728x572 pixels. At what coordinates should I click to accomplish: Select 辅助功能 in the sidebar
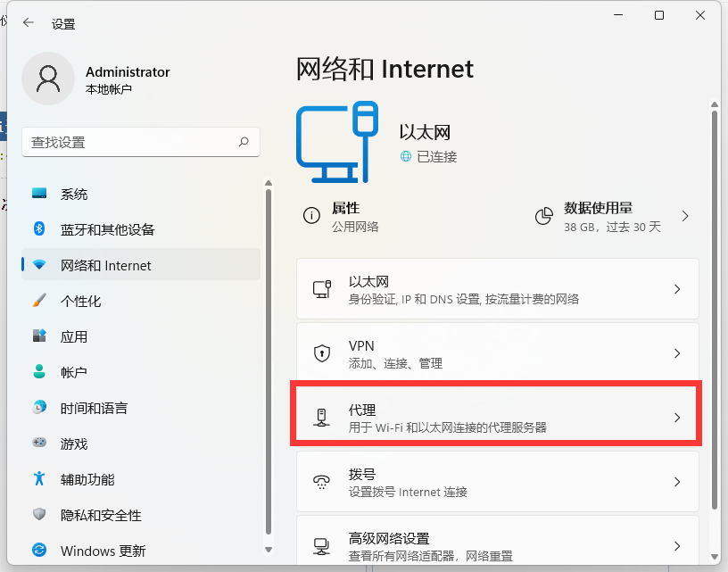click(x=141, y=479)
